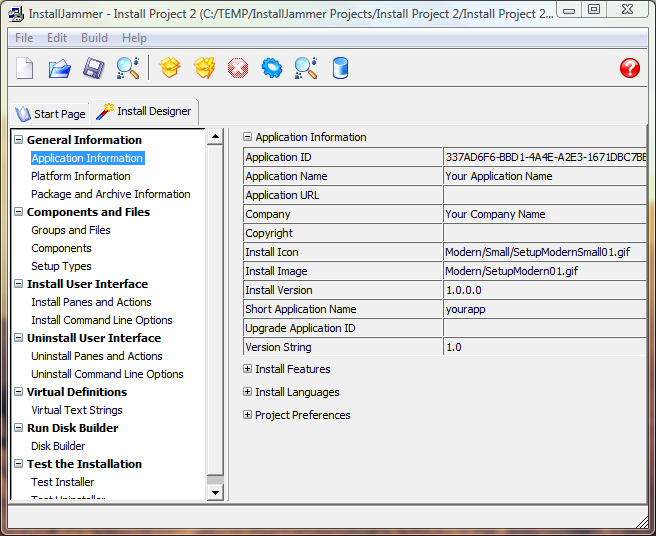656x536 pixels.
Task: Open Install Command Line Options
Action: (102, 320)
